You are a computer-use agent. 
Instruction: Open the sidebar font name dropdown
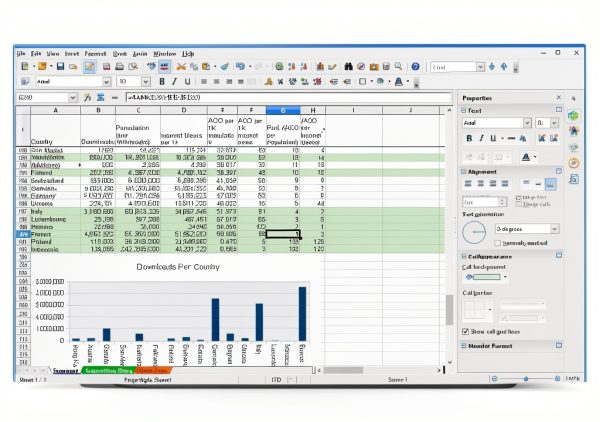[x=527, y=123]
